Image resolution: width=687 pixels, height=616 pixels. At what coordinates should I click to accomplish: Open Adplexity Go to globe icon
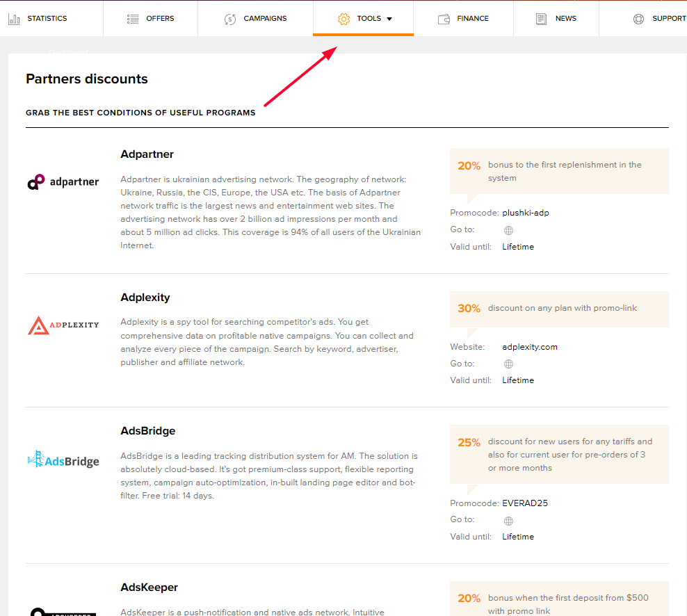pos(508,364)
